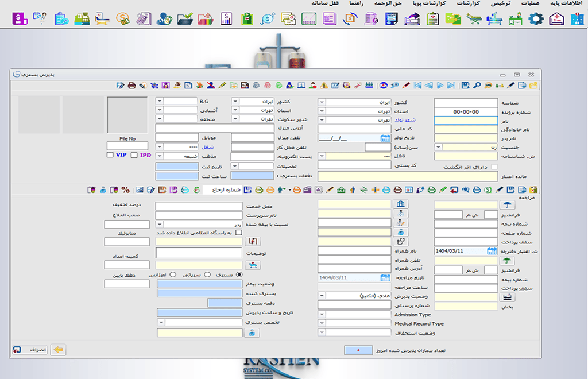Click the gray fingerprint icon
Viewport: 588px width, 379px height.
pyautogui.click(x=256, y=86)
